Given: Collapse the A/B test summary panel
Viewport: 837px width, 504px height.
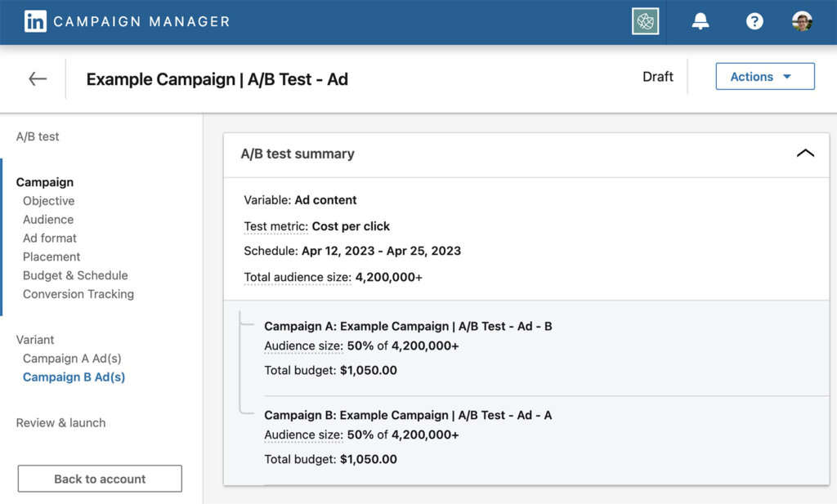Looking at the screenshot, I should point(806,153).
